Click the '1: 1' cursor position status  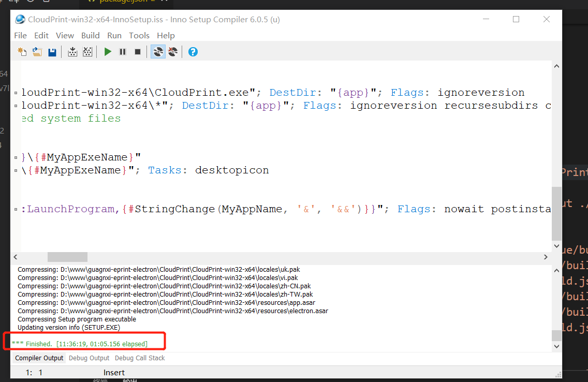pyautogui.click(x=34, y=373)
